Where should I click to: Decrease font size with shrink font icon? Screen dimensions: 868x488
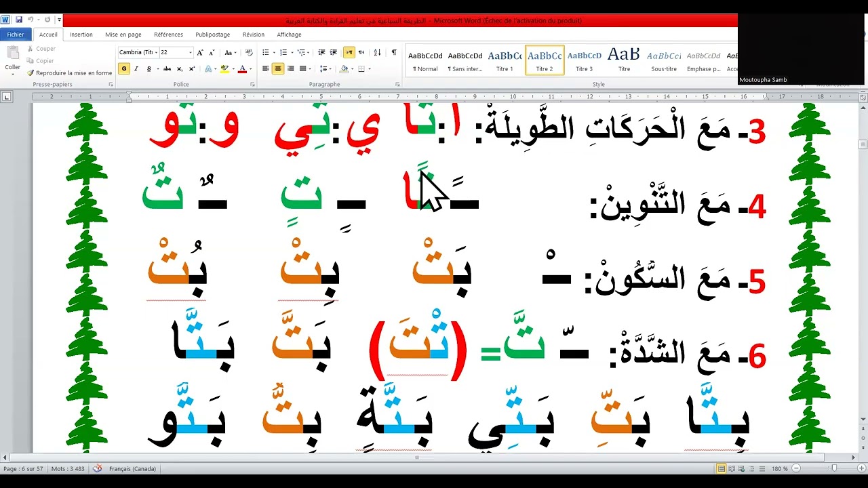coord(212,52)
